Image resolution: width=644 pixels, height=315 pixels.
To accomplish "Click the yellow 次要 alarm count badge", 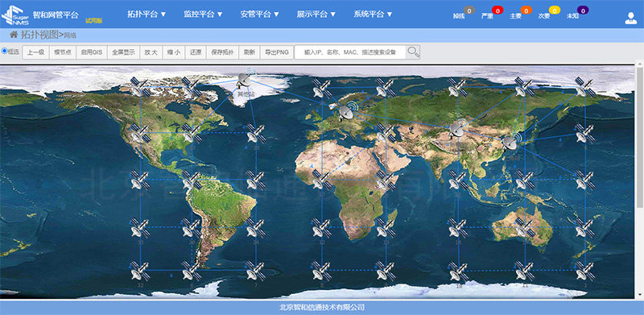I will click(x=554, y=10).
